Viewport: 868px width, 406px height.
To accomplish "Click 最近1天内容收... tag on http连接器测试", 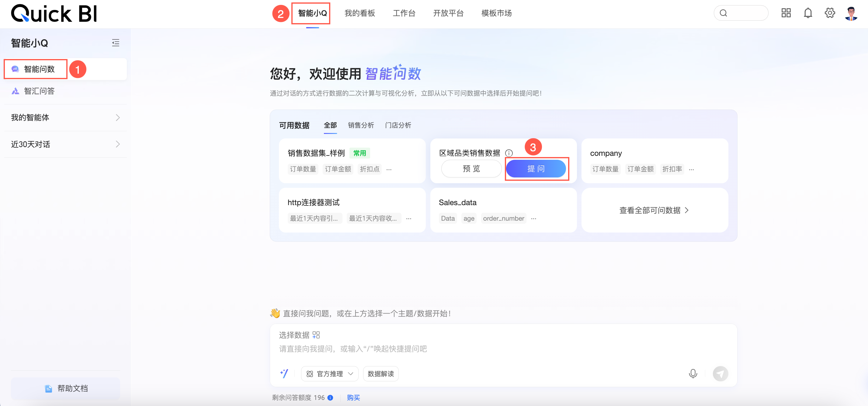I will click(374, 218).
